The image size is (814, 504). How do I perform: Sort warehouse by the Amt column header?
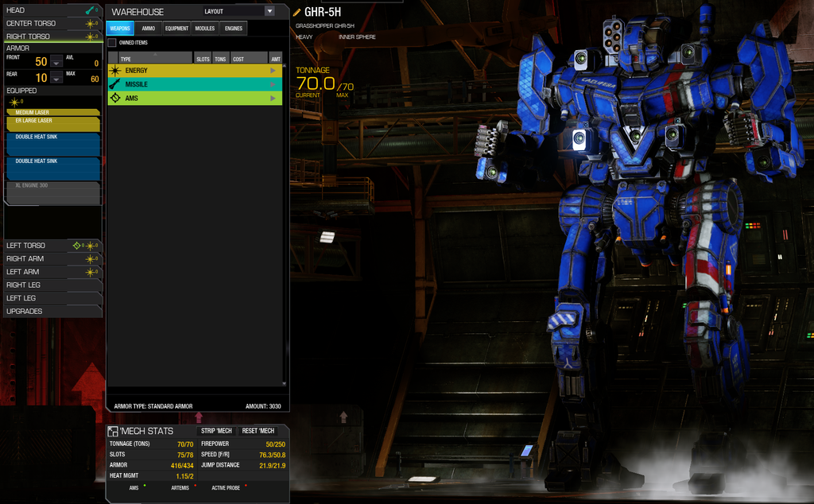click(276, 59)
